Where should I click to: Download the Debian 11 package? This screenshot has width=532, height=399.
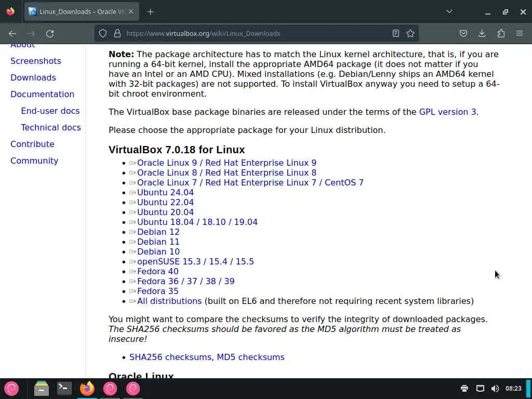tap(158, 242)
